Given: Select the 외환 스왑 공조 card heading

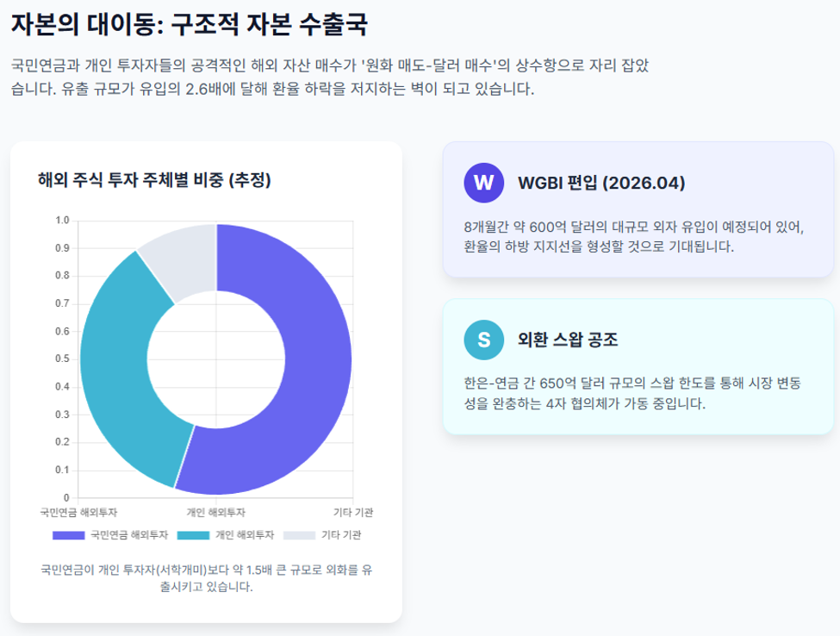Looking at the screenshot, I should click(567, 340).
